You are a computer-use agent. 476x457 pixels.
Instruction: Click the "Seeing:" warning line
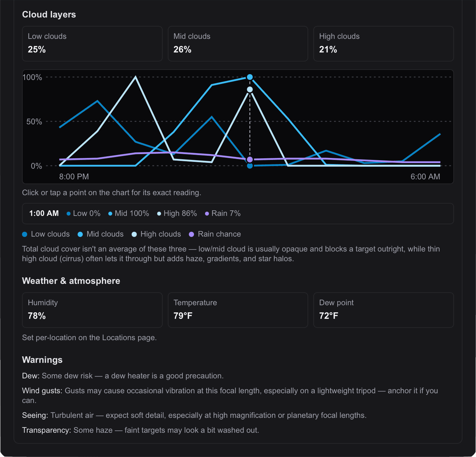click(x=194, y=415)
